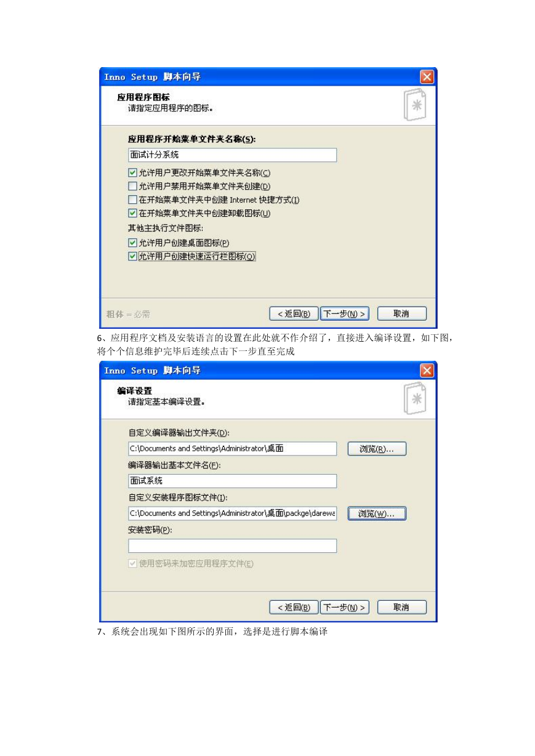Toggle 允许用户更改开始菜单文件夹名称 checkbox
This screenshot has height=756, width=535.
point(132,173)
